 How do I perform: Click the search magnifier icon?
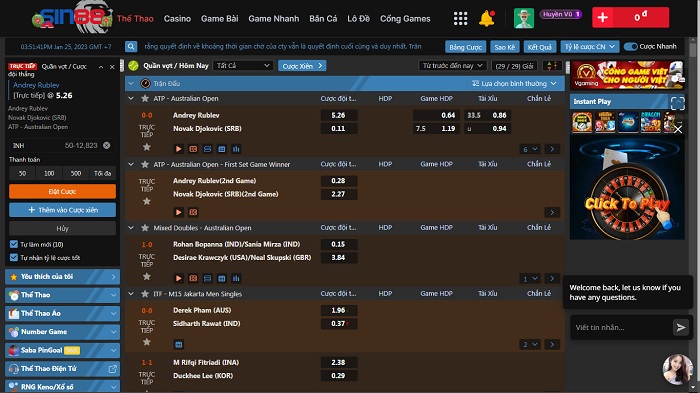[x=131, y=46]
